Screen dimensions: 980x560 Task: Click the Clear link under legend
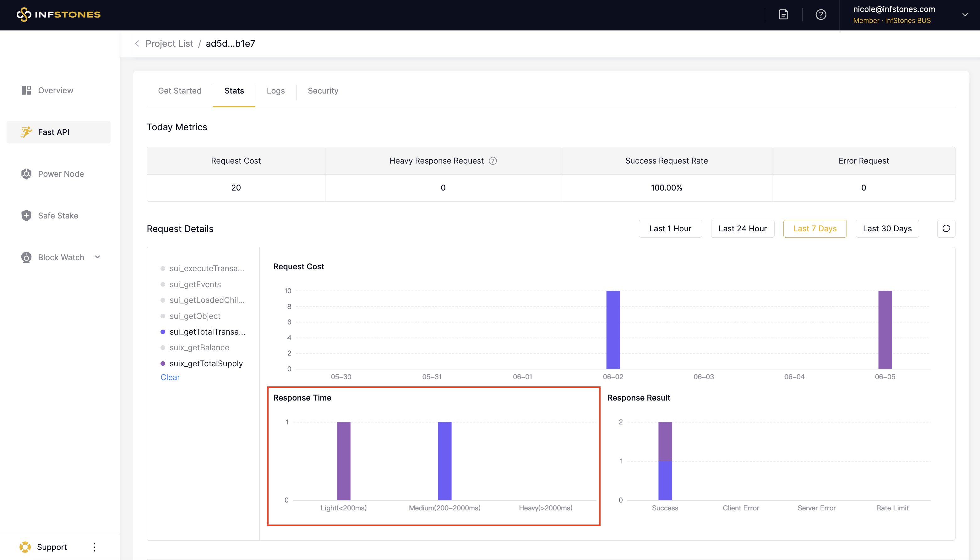click(170, 377)
